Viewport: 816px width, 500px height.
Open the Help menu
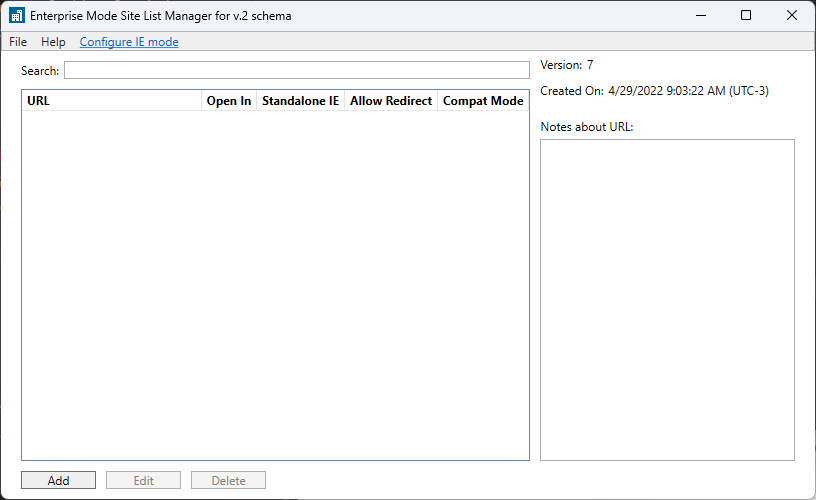(53, 42)
